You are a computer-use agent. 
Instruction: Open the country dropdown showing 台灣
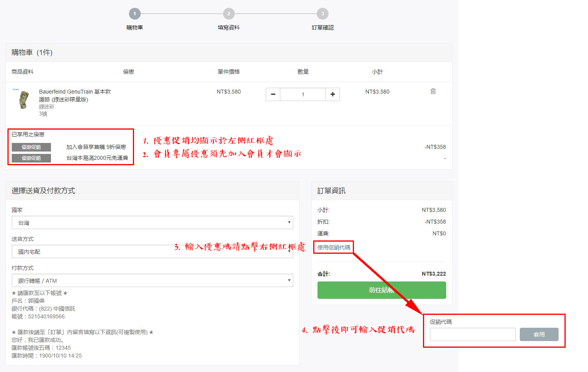click(x=152, y=222)
